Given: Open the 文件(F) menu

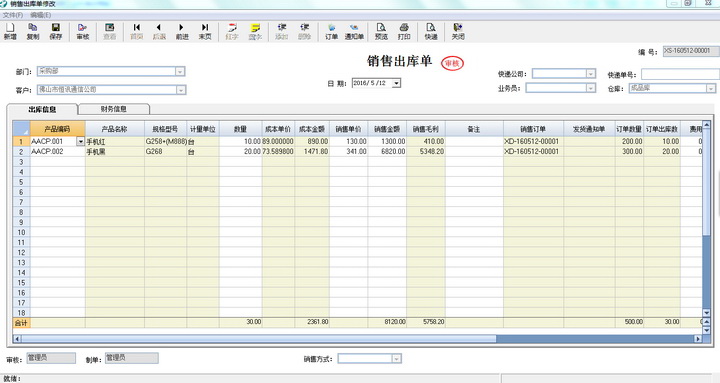Looking at the screenshot, I should tap(13, 15).
